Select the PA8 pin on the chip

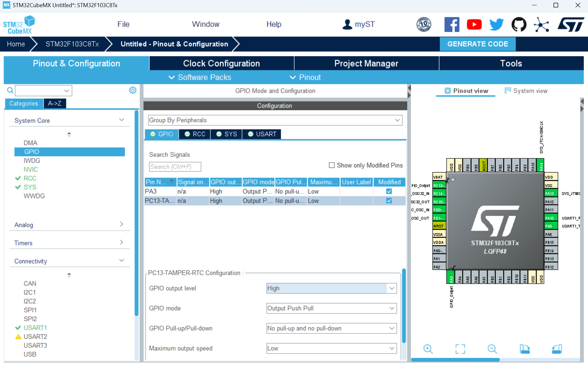pos(551,234)
